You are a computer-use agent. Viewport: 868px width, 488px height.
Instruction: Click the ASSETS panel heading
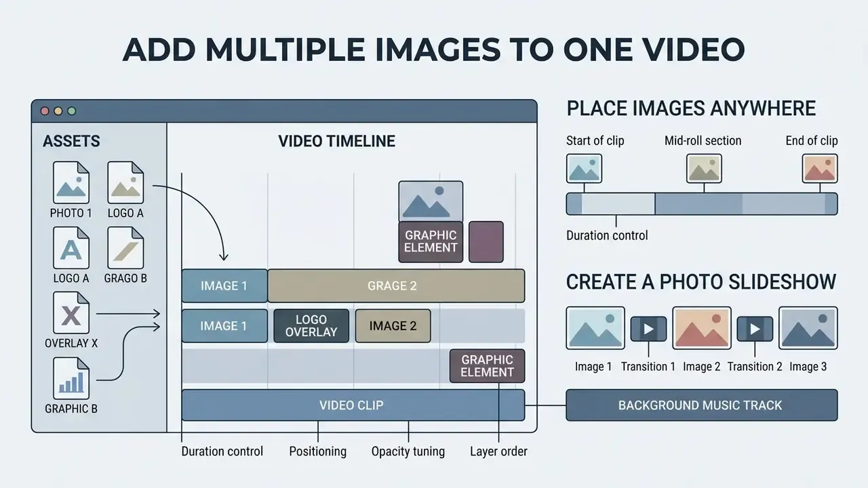71,141
